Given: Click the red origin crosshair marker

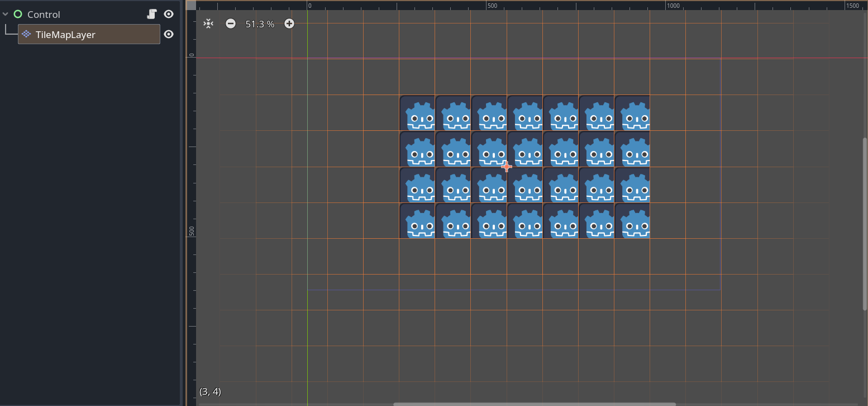Looking at the screenshot, I should click(507, 167).
